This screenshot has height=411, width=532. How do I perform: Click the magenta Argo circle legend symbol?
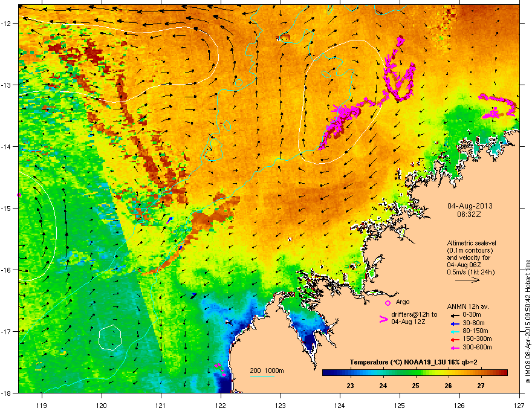(x=388, y=303)
